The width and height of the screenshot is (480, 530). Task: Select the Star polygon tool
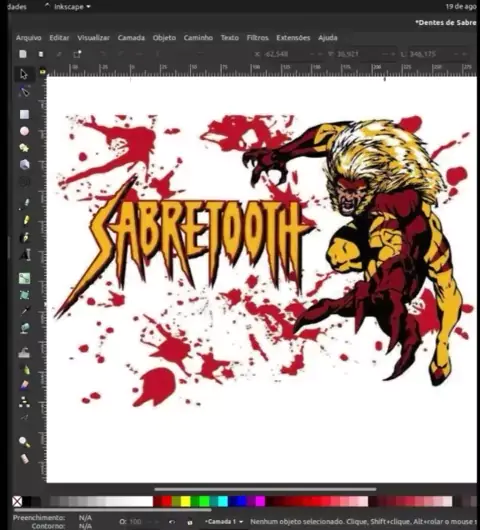click(24, 148)
